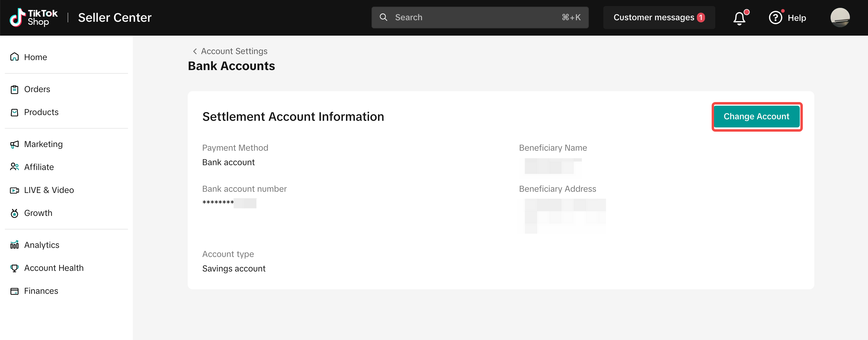Open the notifications bell

739,18
